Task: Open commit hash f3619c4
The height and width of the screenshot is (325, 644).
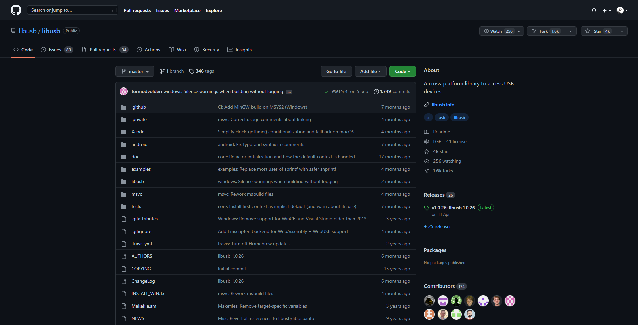Action: [x=339, y=92]
